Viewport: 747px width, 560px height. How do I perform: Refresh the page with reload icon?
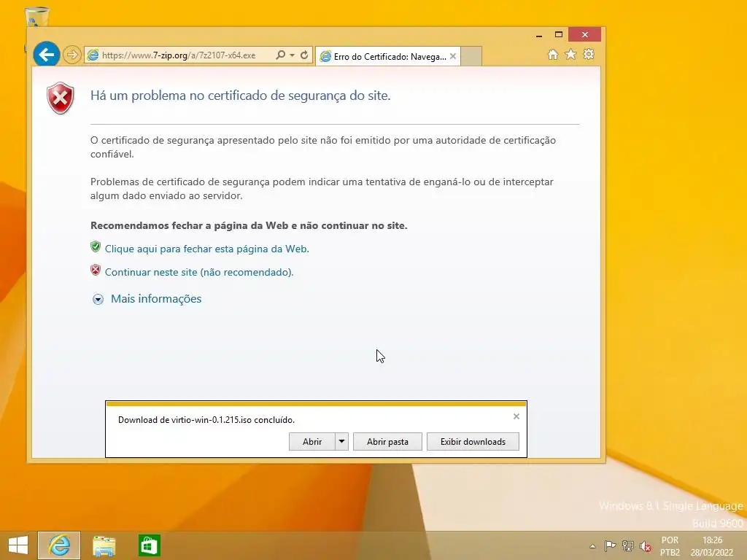point(304,55)
